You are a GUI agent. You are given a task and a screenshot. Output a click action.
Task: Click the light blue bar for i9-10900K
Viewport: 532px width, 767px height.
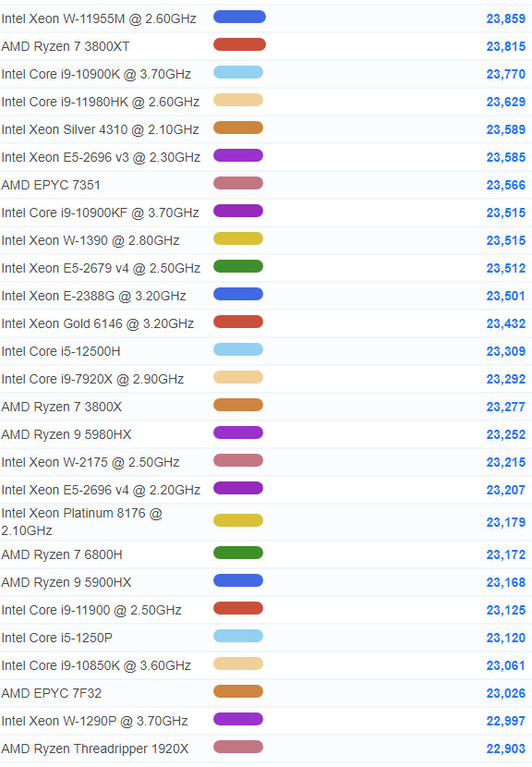(x=238, y=73)
